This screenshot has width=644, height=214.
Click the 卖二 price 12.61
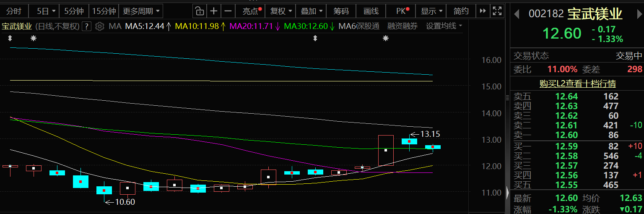coord(566,125)
